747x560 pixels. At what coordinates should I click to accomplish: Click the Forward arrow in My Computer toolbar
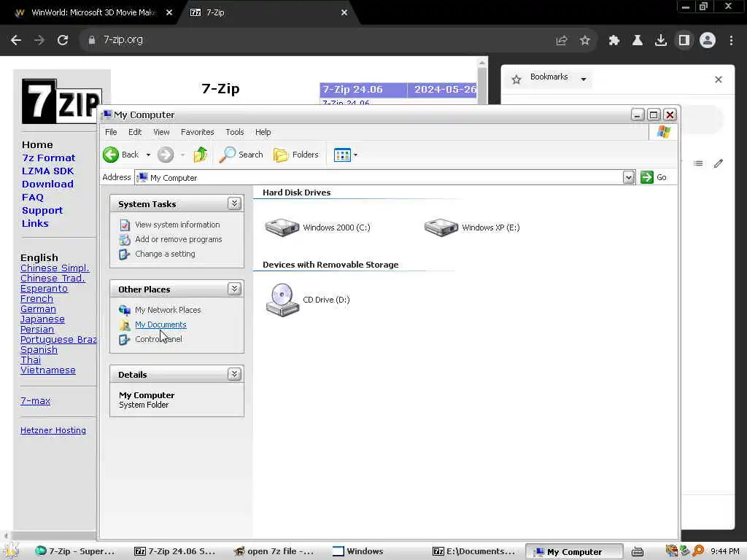pyautogui.click(x=166, y=155)
